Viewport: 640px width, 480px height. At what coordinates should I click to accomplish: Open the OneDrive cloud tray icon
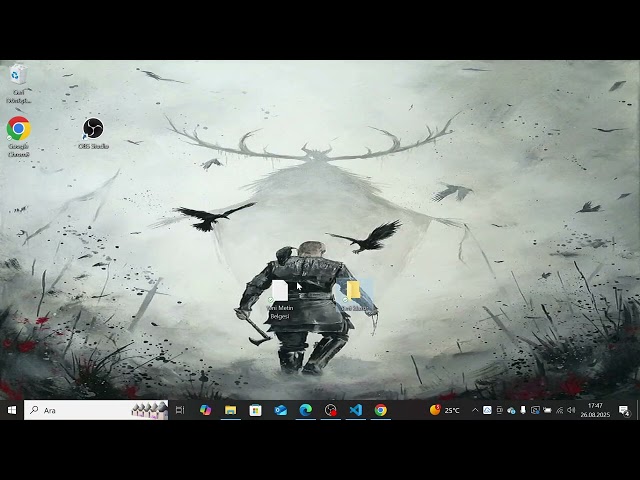click(x=511, y=410)
